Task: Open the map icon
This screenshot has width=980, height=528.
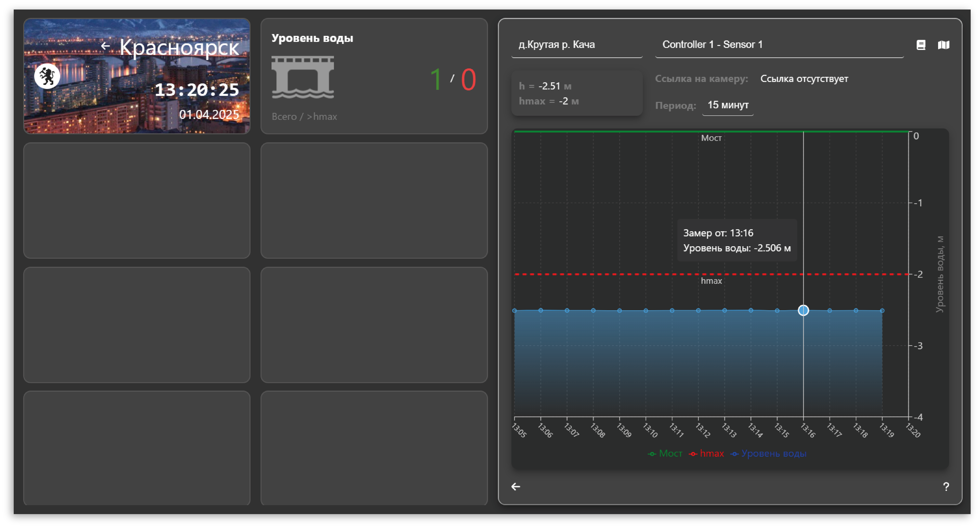Action: tap(943, 45)
